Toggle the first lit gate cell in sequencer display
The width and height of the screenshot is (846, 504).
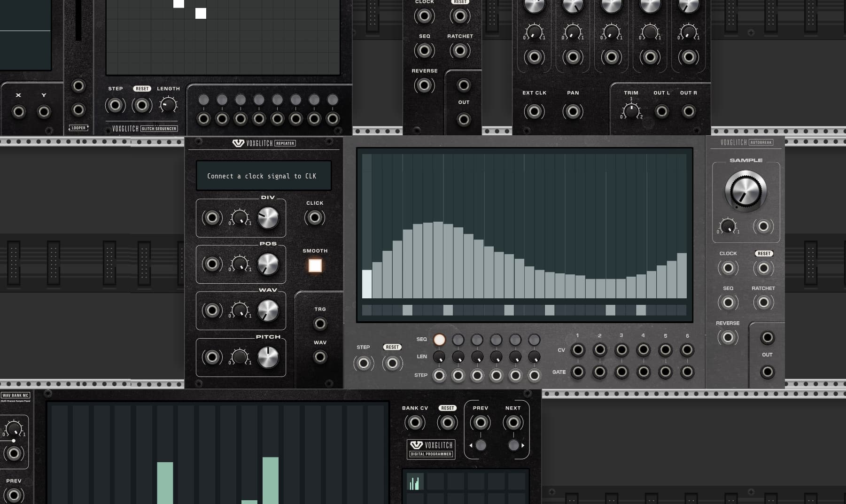coord(407,310)
